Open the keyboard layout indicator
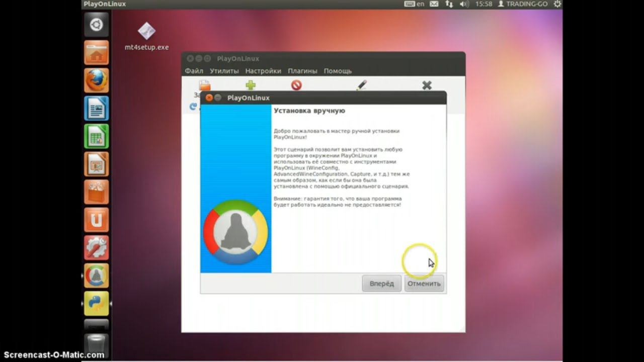 point(414,4)
